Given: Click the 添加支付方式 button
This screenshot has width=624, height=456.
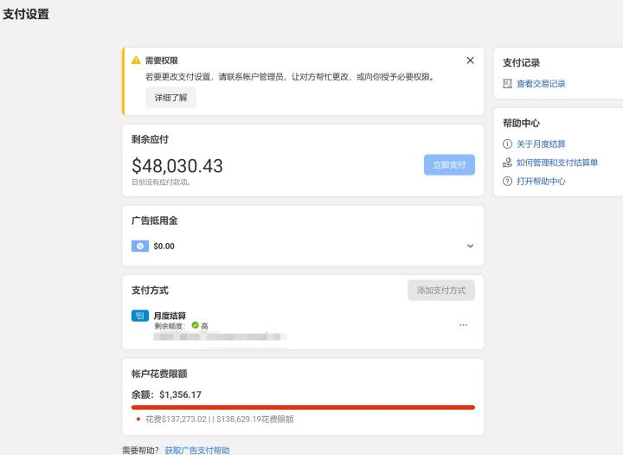Looking at the screenshot, I should point(440,290).
